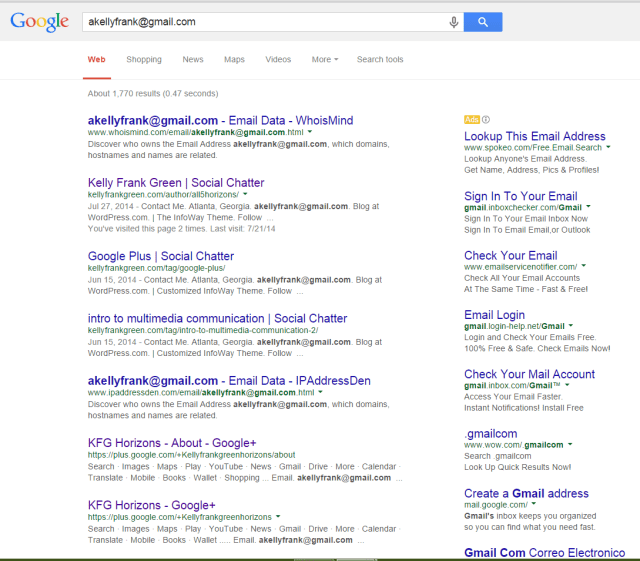This screenshot has width=640, height=561.
Task: Select the Web tab
Action: pyautogui.click(x=97, y=60)
